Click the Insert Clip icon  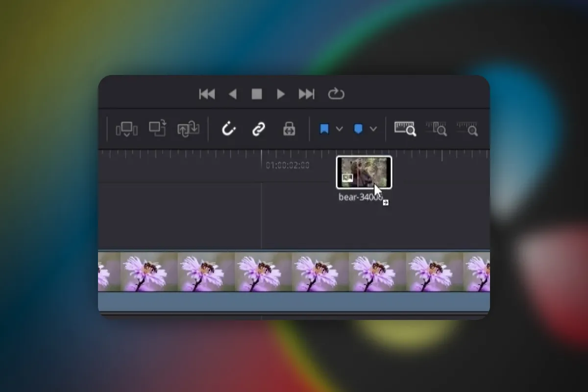click(126, 129)
